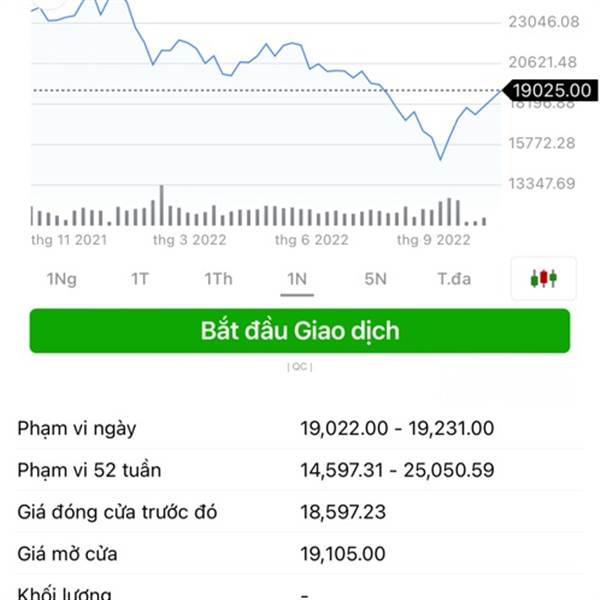This screenshot has width=600, height=600.
Task: Select the 1Ng time range
Action: point(62,279)
